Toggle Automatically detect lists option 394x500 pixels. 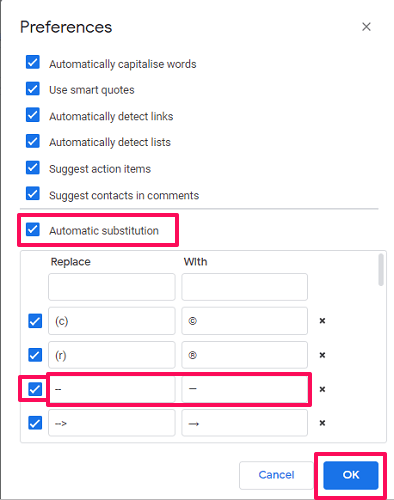[x=33, y=141]
